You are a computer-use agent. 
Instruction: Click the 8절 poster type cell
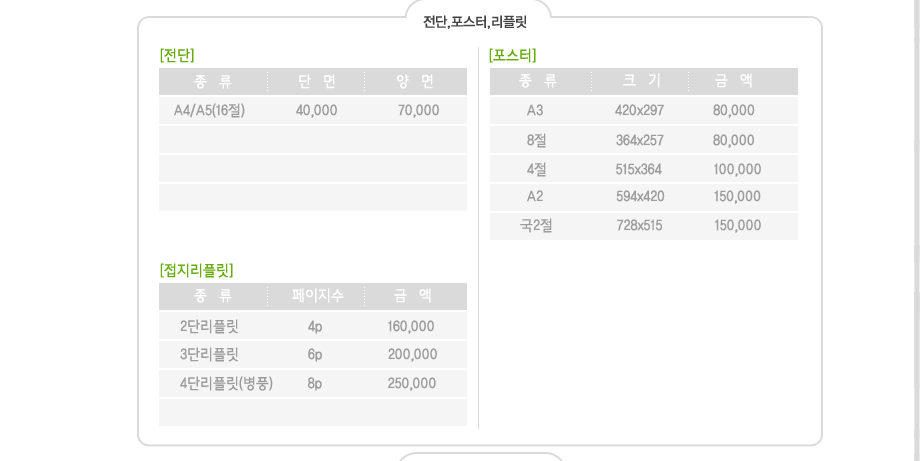pos(536,140)
